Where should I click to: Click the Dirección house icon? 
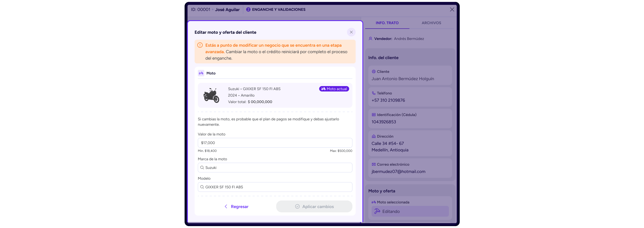374,136
